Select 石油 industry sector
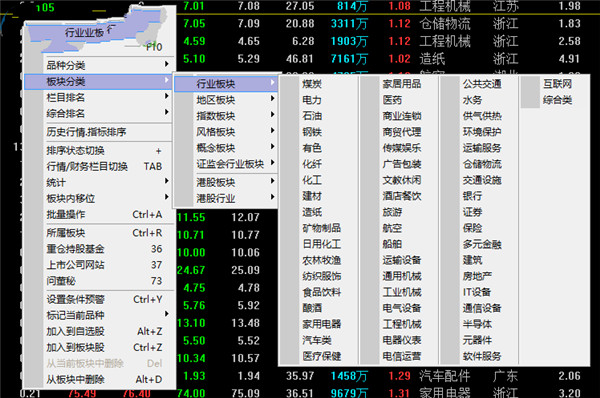 click(312, 116)
